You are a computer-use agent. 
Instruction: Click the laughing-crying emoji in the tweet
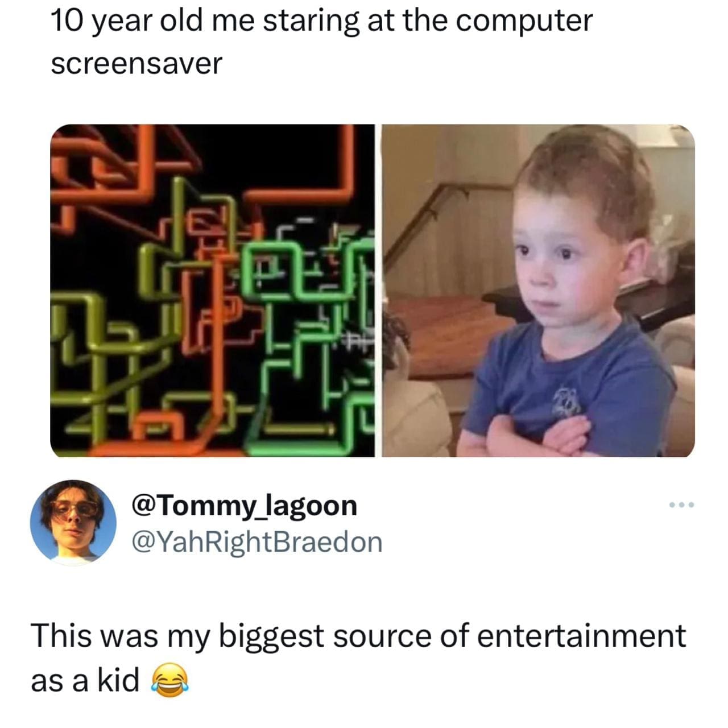pyautogui.click(x=169, y=680)
